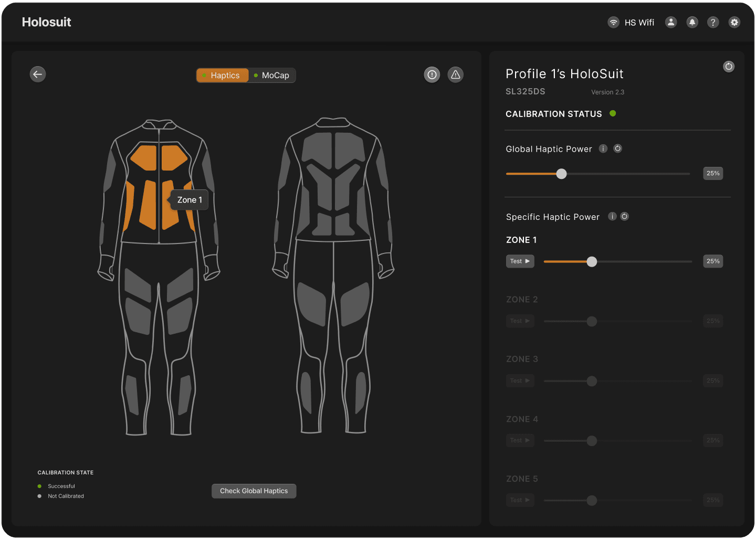
Task: Click the back arrow button
Action: coord(38,74)
